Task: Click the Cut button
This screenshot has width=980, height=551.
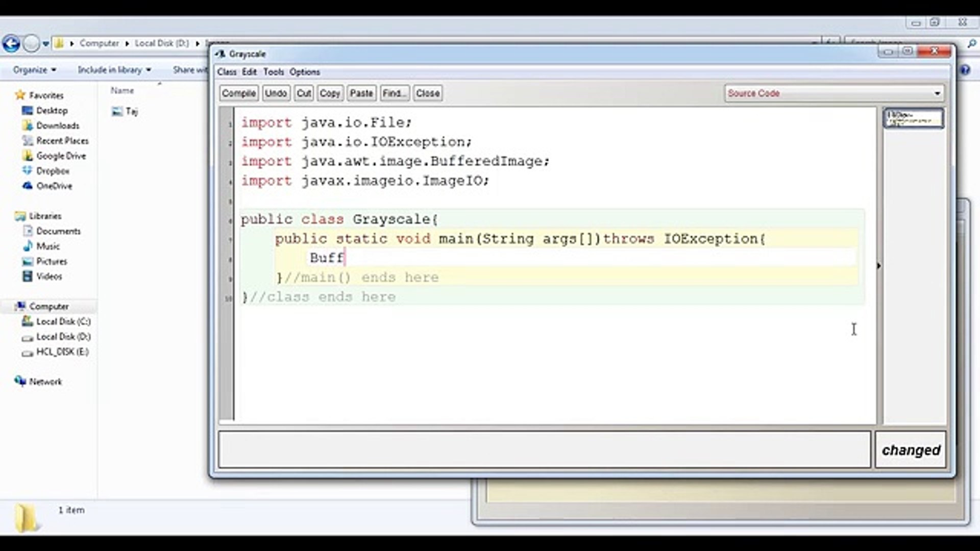Action: [x=304, y=93]
